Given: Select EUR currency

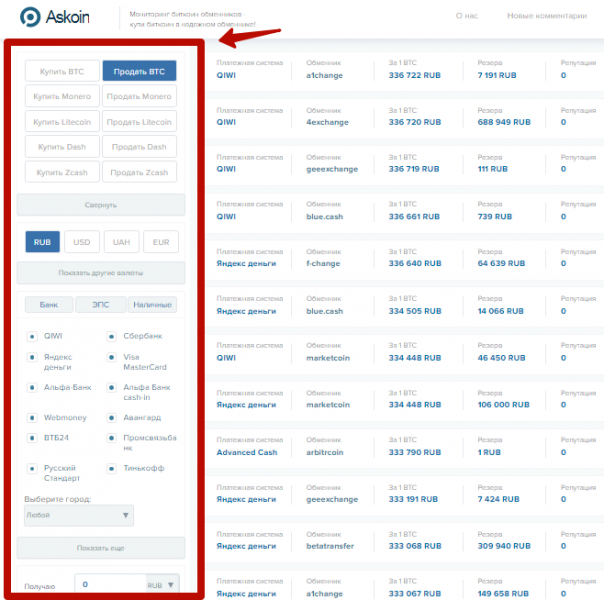Looking at the screenshot, I should (161, 242).
